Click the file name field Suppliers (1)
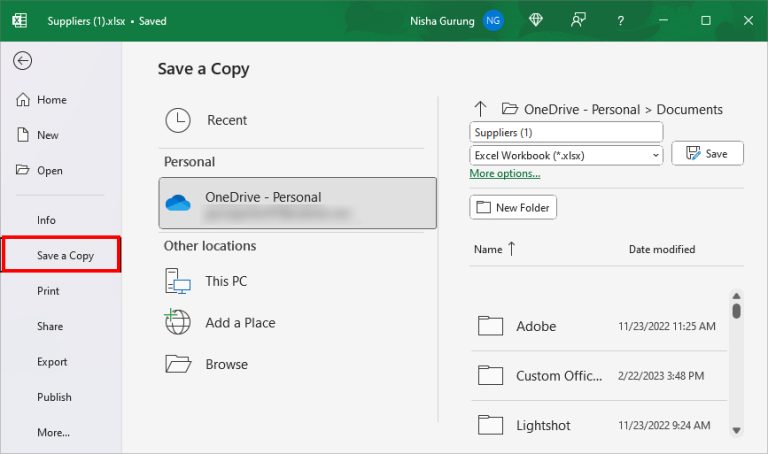768x454 pixels. [566, 132]
